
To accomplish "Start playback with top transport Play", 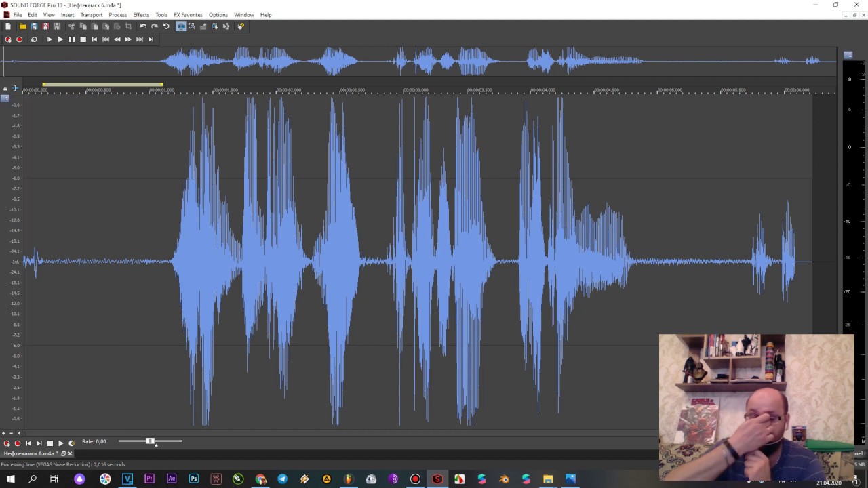I will click(60, 39).
